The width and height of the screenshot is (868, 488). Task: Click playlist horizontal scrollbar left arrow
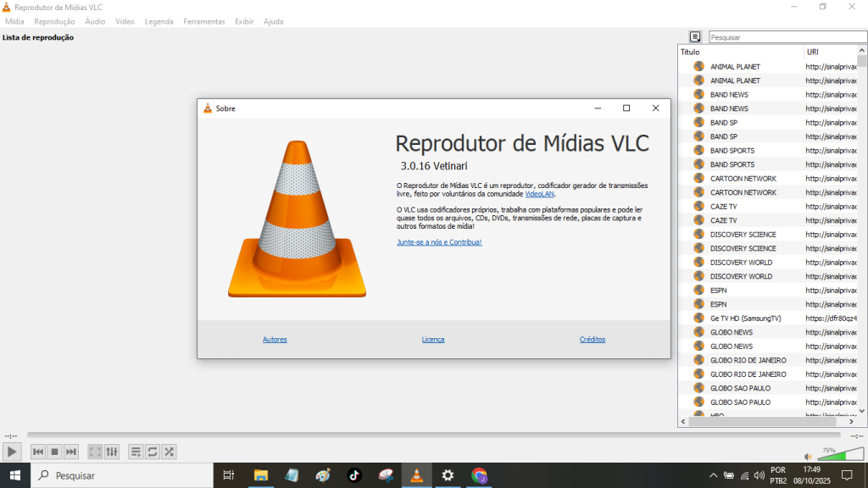point(683,422)
